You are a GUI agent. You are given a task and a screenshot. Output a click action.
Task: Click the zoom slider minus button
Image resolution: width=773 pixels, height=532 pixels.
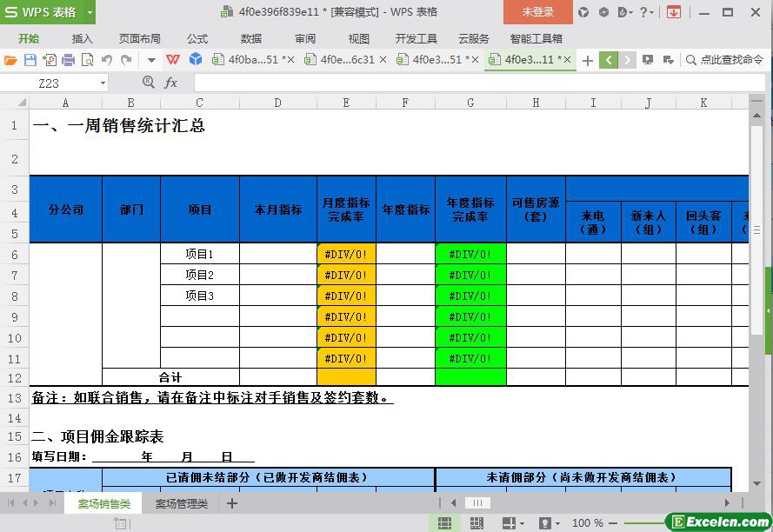tap(615, 523)
